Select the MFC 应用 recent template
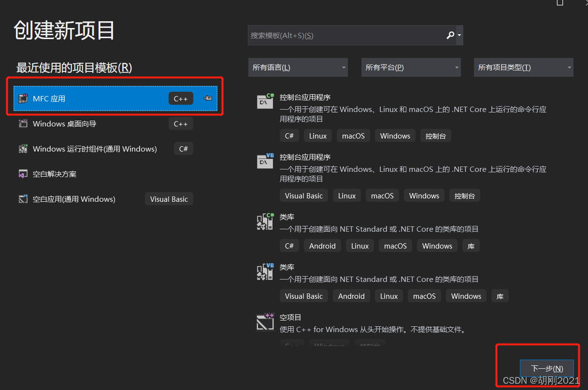 point(115,98)
